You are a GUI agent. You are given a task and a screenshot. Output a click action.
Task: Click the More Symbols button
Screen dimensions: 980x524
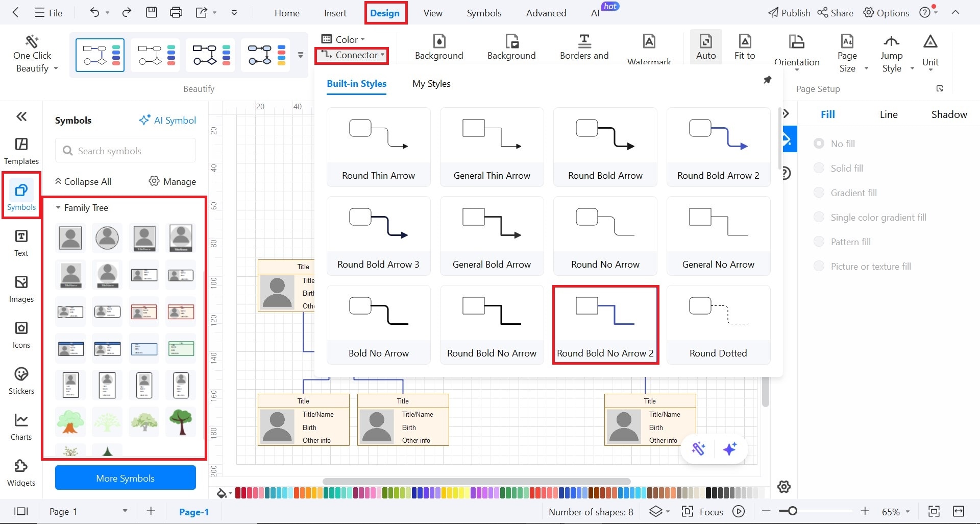[126, 478]
